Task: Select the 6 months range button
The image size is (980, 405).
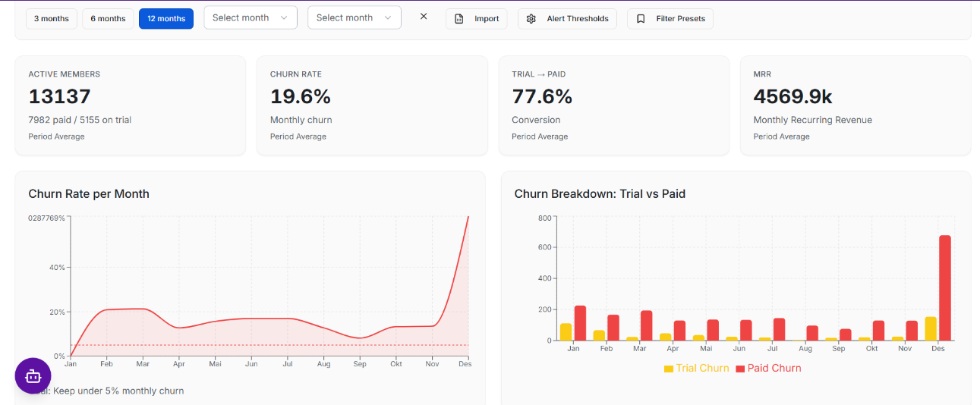Action: [108, 18]
